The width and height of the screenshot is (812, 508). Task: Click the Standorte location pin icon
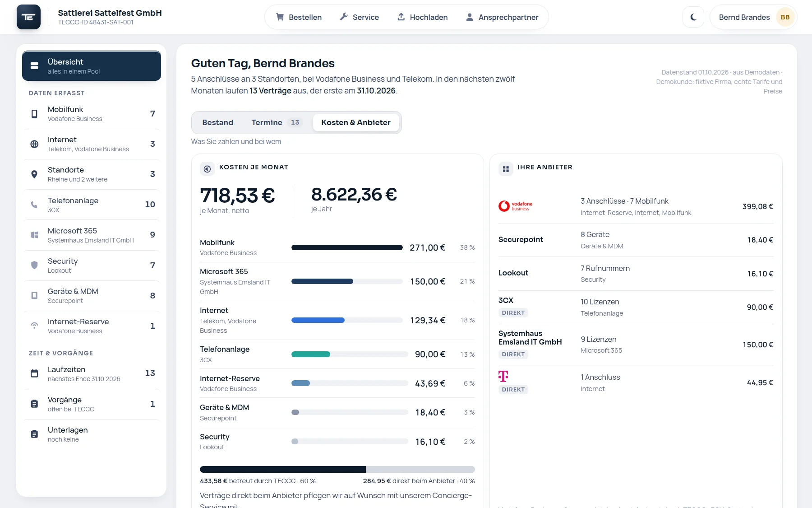[x=34, y=174]
